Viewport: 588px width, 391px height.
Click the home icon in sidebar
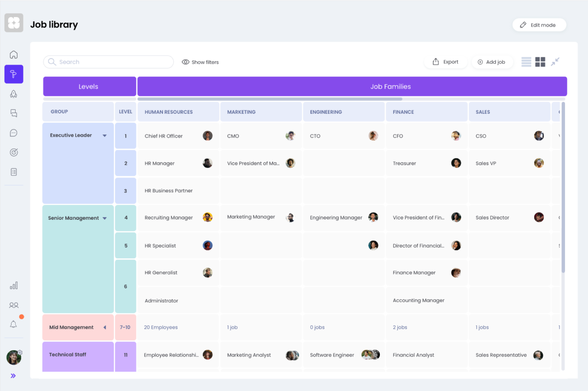14,55
